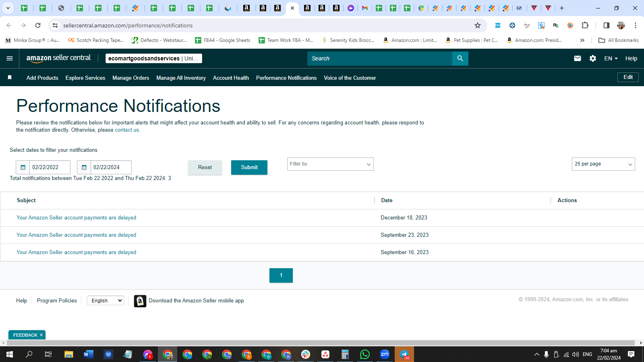Open the start date calendar picker icon

point(23,168)
